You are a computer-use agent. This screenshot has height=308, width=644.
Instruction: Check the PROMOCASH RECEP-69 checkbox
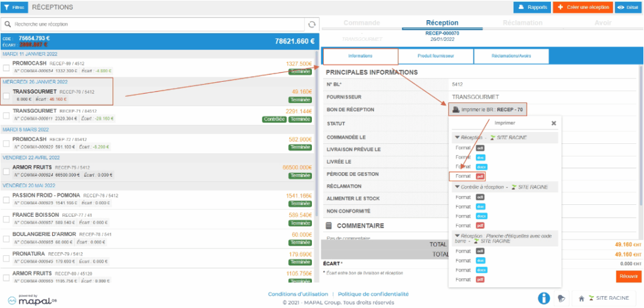tap(6, 68)
